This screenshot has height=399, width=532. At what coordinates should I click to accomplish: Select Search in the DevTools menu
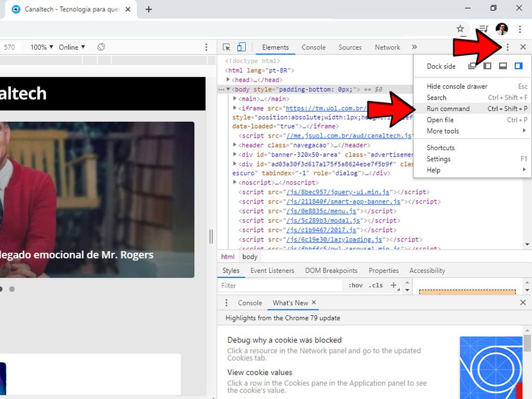coord(473,97)
